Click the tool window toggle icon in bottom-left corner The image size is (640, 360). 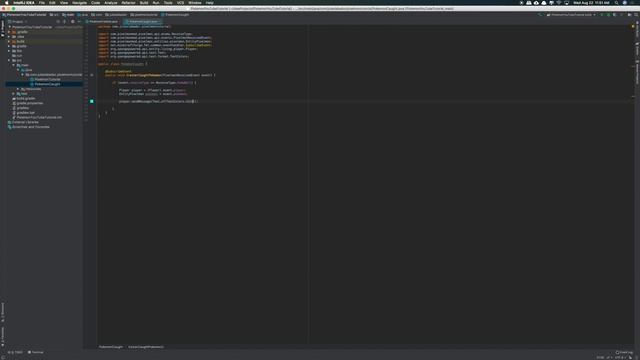(3, 358)
